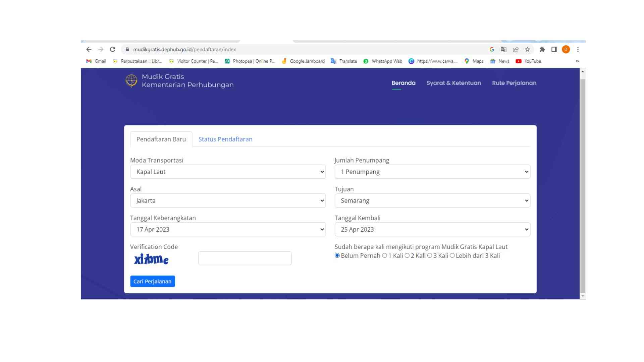Click the captcha image xibme

click(x=151, y=259)
